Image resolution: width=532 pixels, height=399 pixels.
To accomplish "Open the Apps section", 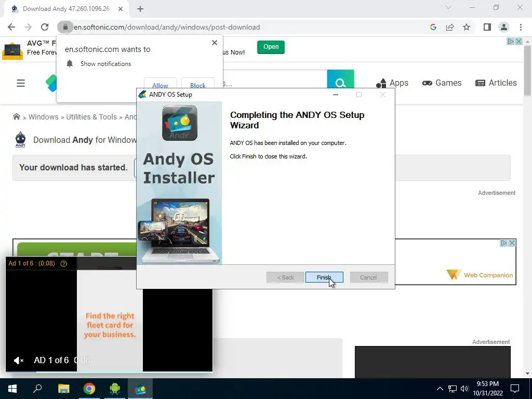I will [392, 83].
